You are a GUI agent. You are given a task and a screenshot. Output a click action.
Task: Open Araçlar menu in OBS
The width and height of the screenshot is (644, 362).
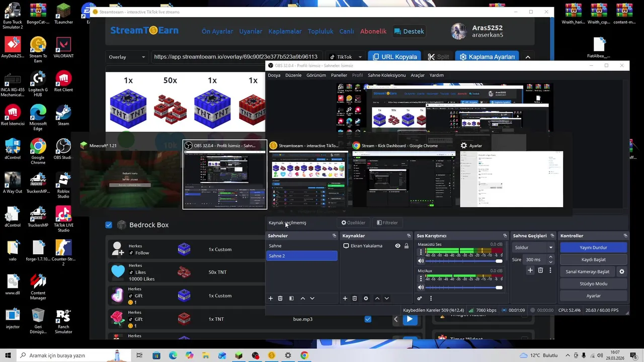point(418,75)
